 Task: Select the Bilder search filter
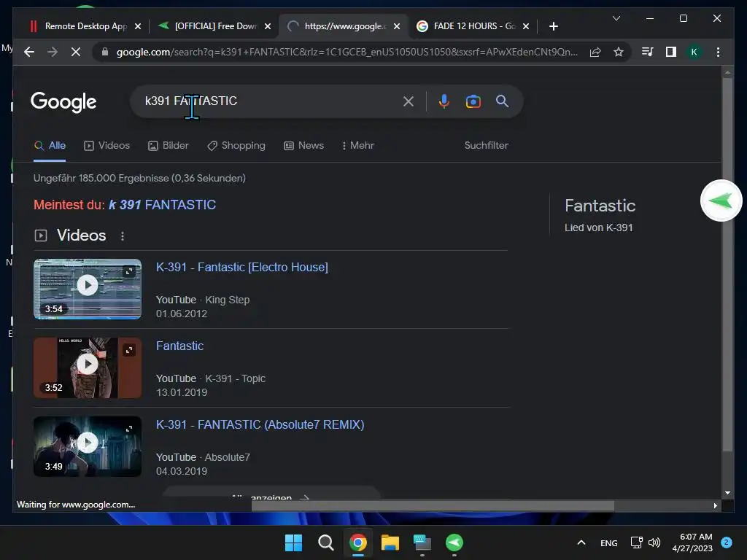coord(169,145)
